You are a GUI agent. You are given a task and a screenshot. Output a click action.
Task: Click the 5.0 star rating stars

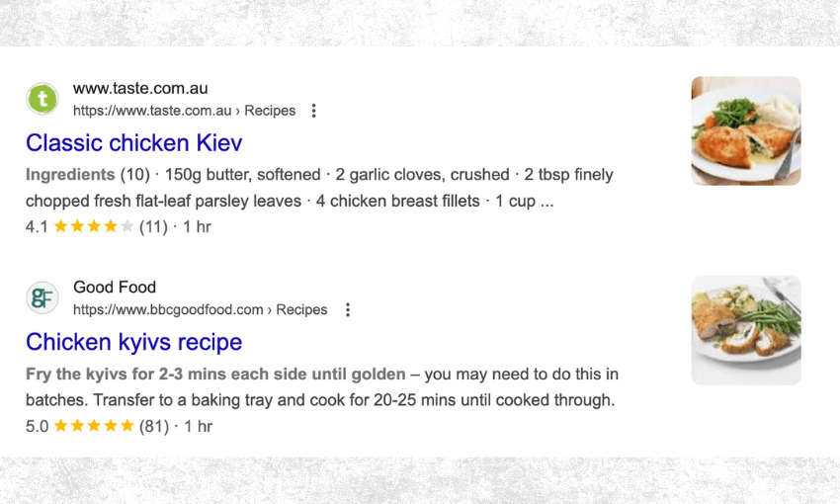pos(93,427)
